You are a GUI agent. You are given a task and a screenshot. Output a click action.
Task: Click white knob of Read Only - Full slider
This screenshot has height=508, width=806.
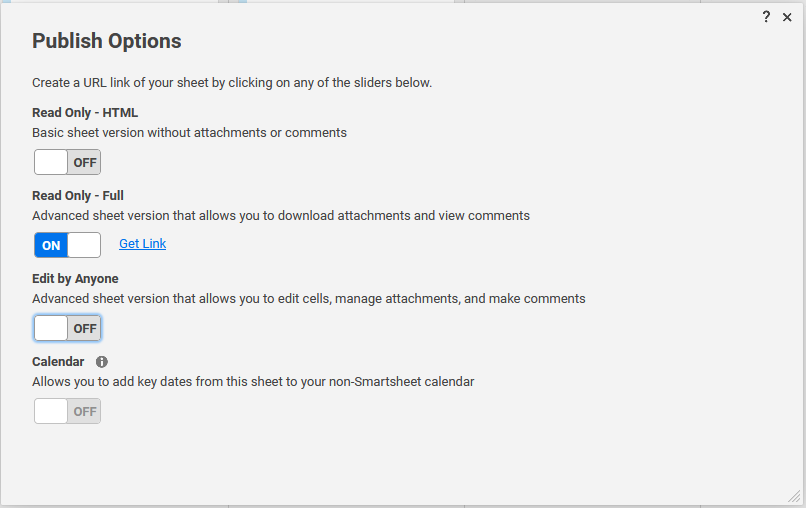(x=84, y=245)
